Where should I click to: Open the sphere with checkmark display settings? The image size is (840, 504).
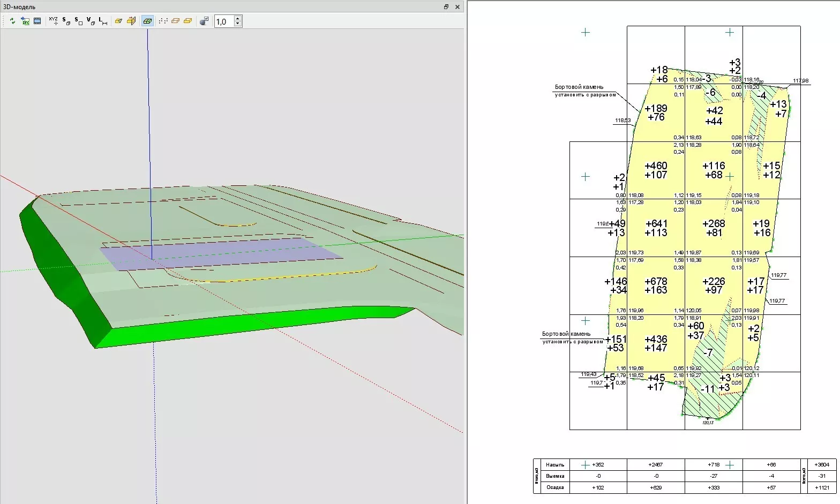click(x=204, y=21)
